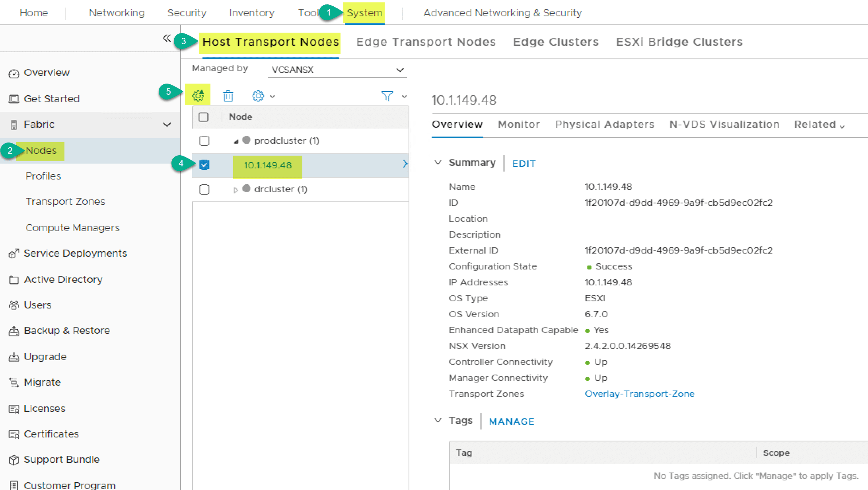Open Service Deployments in the sidebar

75,253
